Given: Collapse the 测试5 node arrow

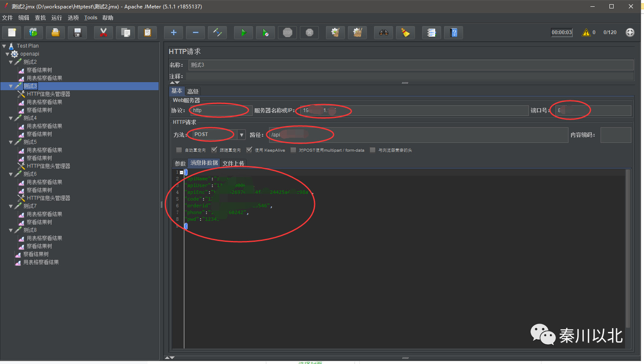Looking at the screenshot, I should (x=11, y=142).
